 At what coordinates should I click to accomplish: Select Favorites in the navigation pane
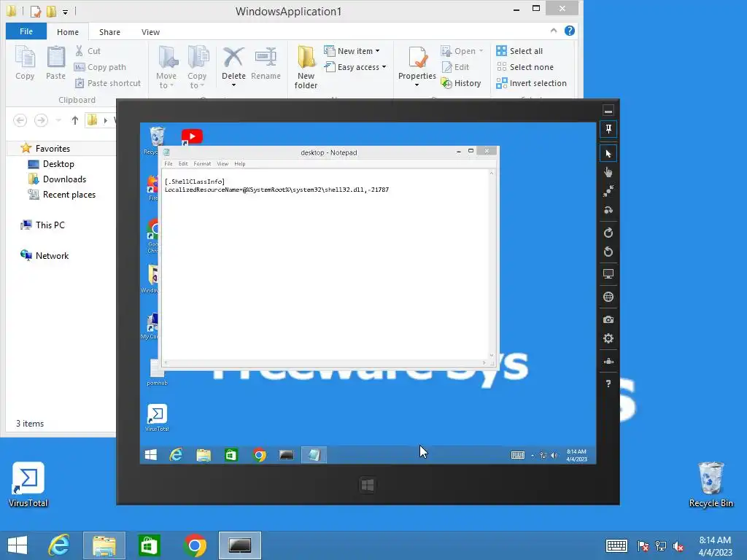click(46, 149)
